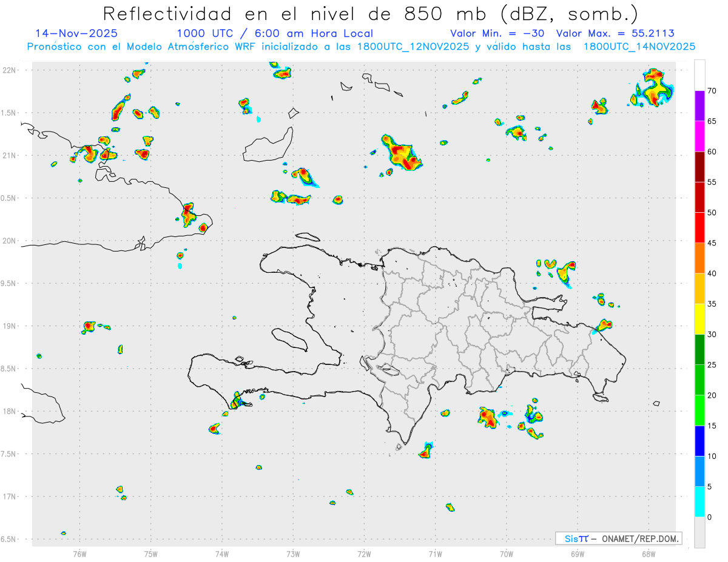The image size is (728, 562).
Task: Click the time label '1000 UTC / 6:00 am Hora Local'
Action: click(x=275, y=33)
